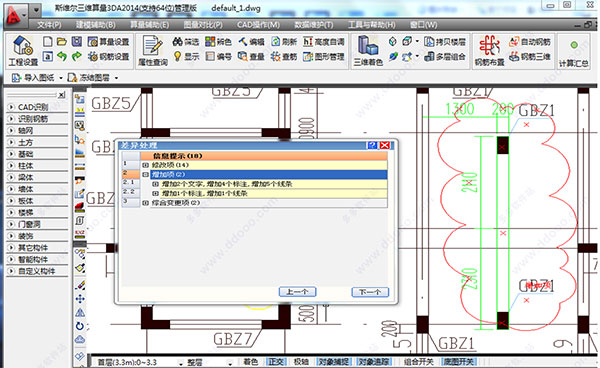Select the 布色 color assignment tool

218,42
